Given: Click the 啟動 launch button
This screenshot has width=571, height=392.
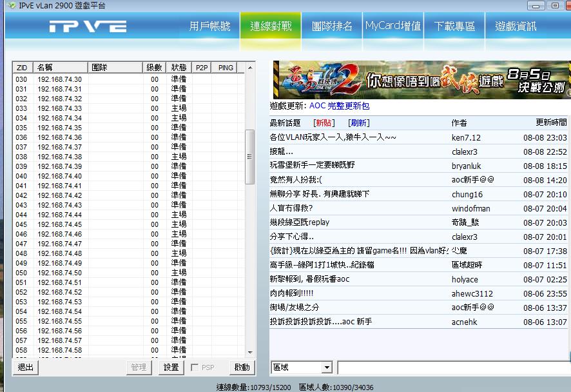Looking at the screenshot, I should [x=242, y=367].
